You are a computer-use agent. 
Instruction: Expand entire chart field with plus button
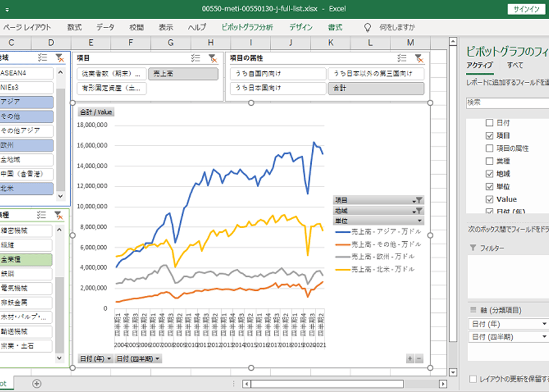[x=410, y=358]
